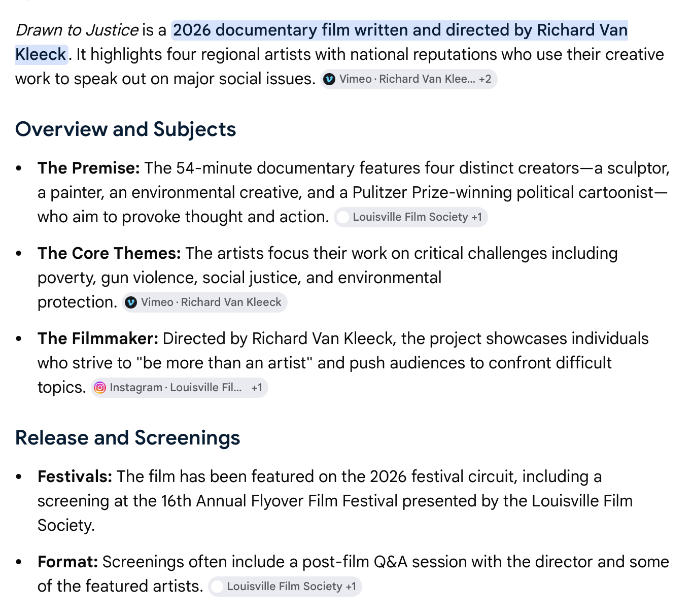693x616 pixels.
Task: Click the 'Release and Screenings' heading
Action: pyautogui.click(x=128, y=438)
